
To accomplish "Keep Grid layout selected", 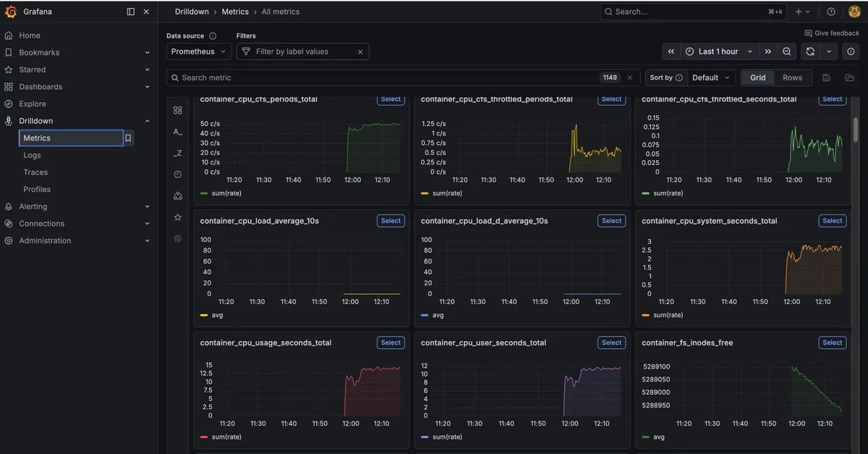I will pyautogui.click(x=757, y=77).
